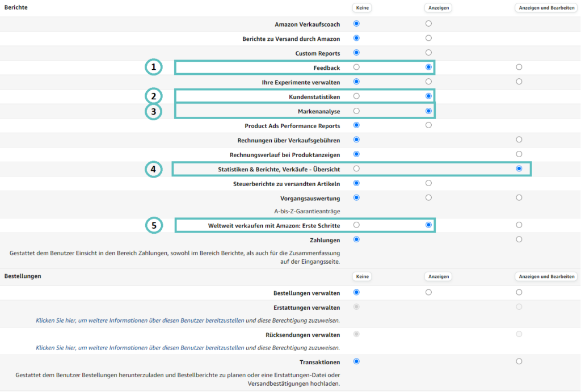
Task: Click the Keine header button in Bestellungen section
Action: tap(362, 276)
